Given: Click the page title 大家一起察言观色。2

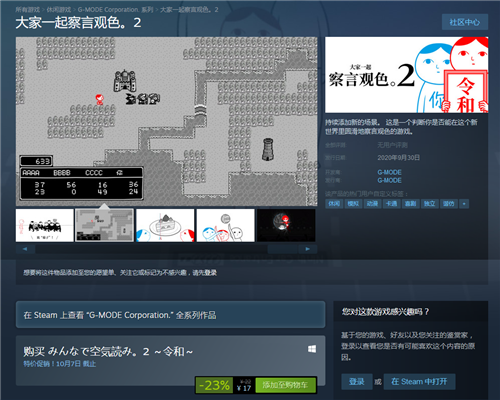Looking at the screenshot, I should pyautogui.click(x=78, y=23).
